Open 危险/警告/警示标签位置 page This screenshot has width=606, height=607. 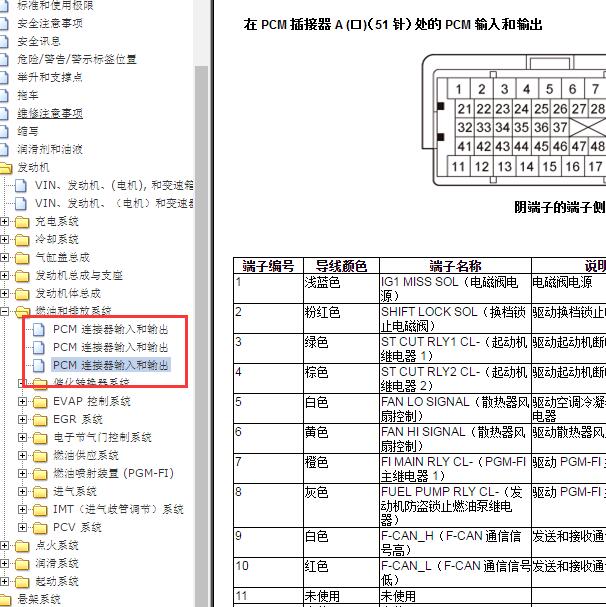(77, 59)
